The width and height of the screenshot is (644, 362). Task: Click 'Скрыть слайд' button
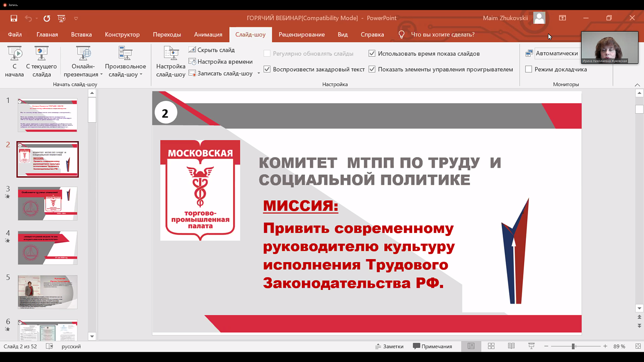click(212, 50)
